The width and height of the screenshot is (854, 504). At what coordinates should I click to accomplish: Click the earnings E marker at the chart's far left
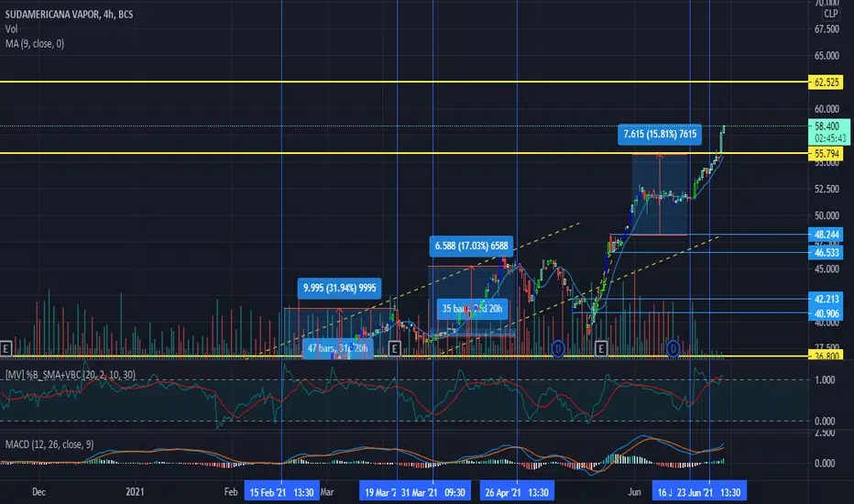[x=5, y=348]
